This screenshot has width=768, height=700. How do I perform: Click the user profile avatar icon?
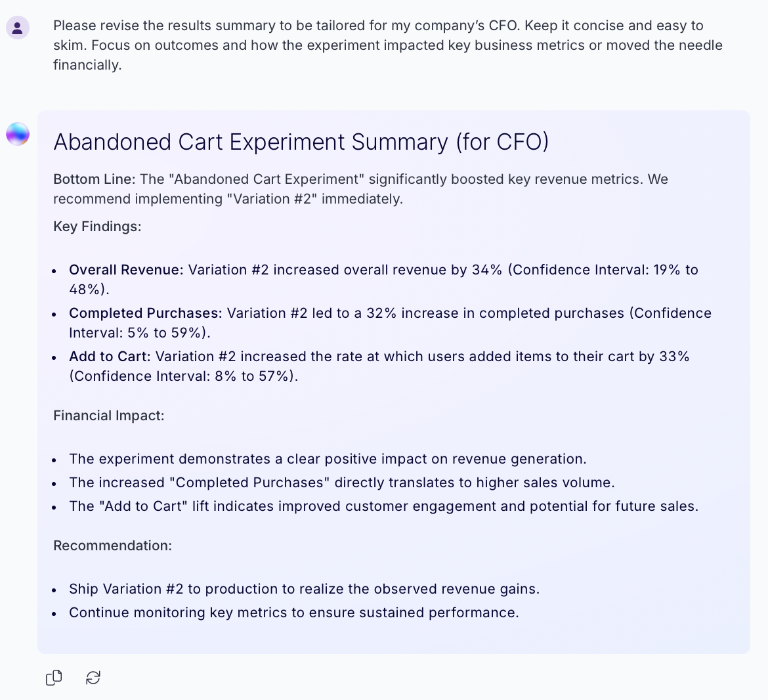(x=18, y=28)
